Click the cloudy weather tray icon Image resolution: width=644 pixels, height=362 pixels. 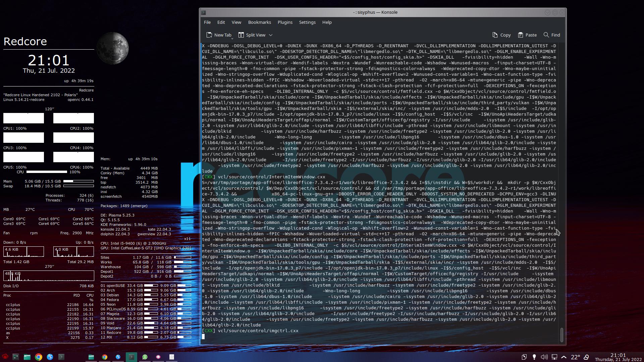pos(586,357)
